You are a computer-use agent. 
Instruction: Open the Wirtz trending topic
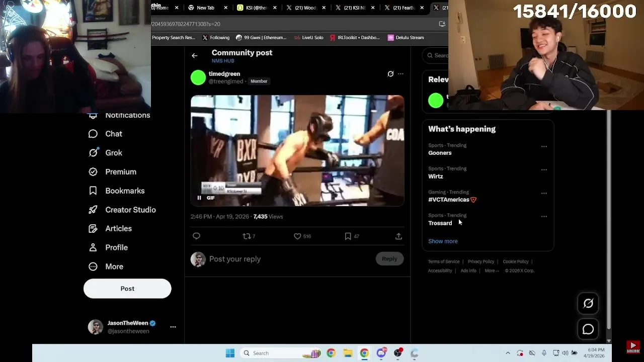(436, 176)
